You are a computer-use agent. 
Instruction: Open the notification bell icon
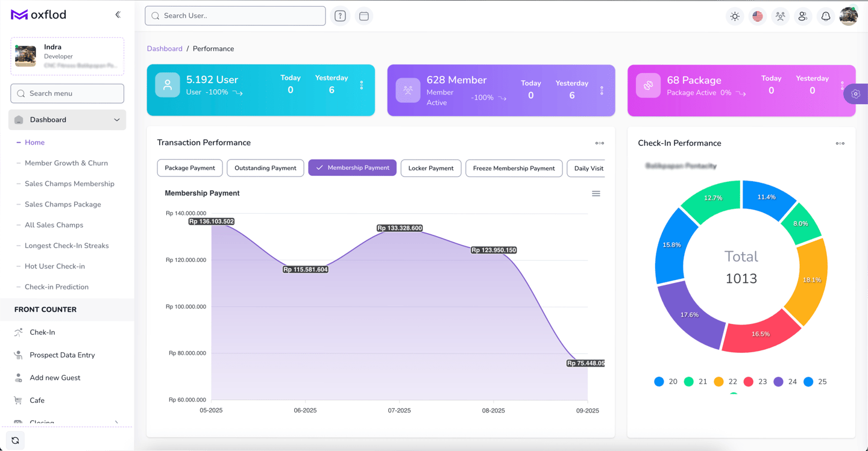(x=826, y=17)
